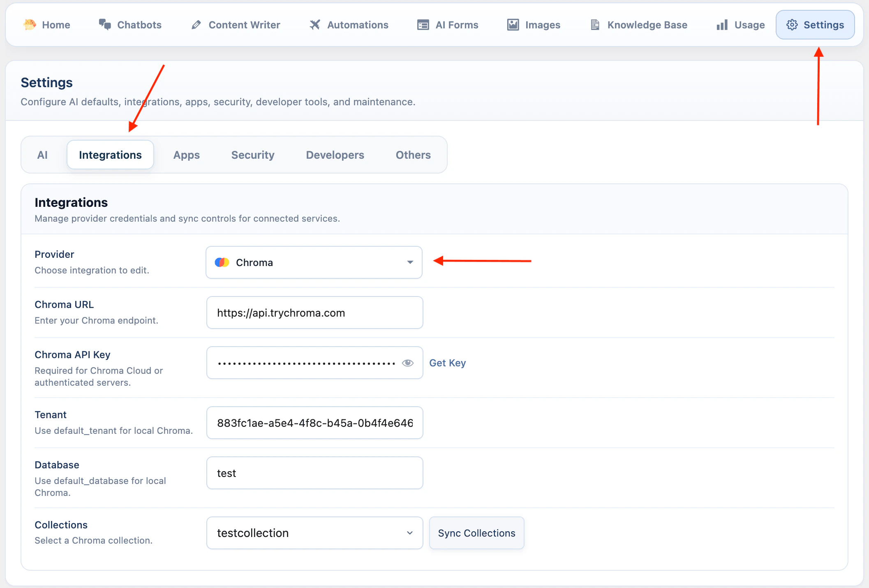Click 'Manage provider credentials' description text
The height and width of the screenshot is (588, 869).
187,218
